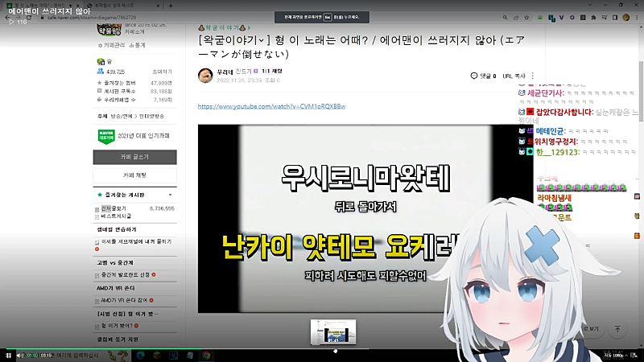Viewport: 644px width, 362px height.
Task: Click the 카페 글쓰기 write button
Action: (x=134, y=157)
